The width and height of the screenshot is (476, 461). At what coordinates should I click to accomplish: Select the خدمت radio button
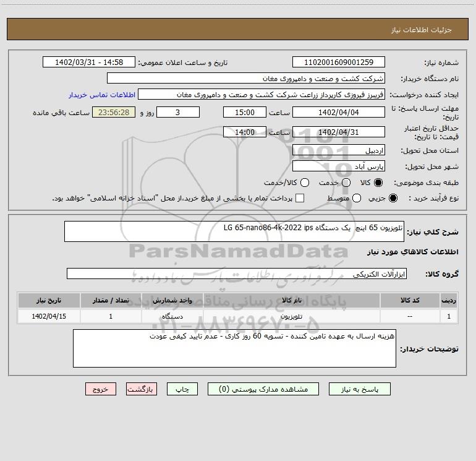pyautogui.click(x=346, y=183)
